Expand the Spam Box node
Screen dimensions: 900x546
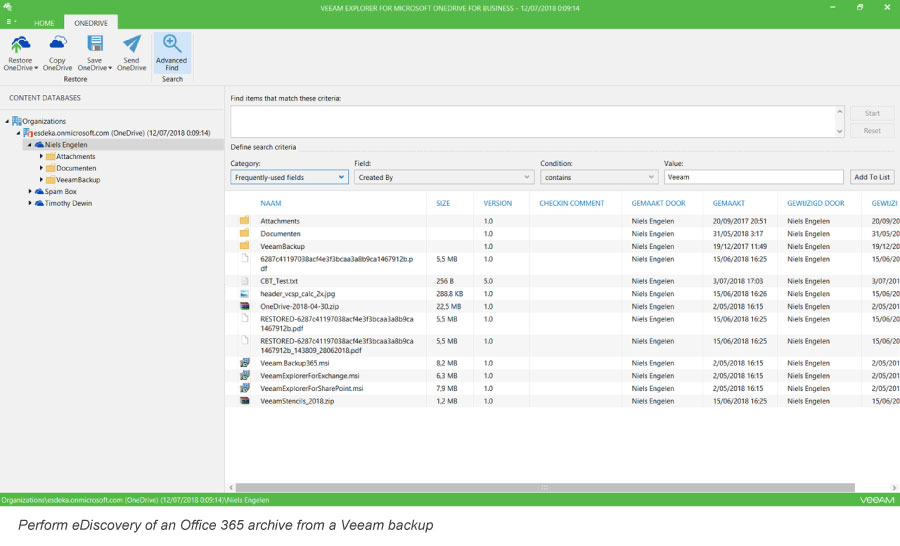click(30, 191)
